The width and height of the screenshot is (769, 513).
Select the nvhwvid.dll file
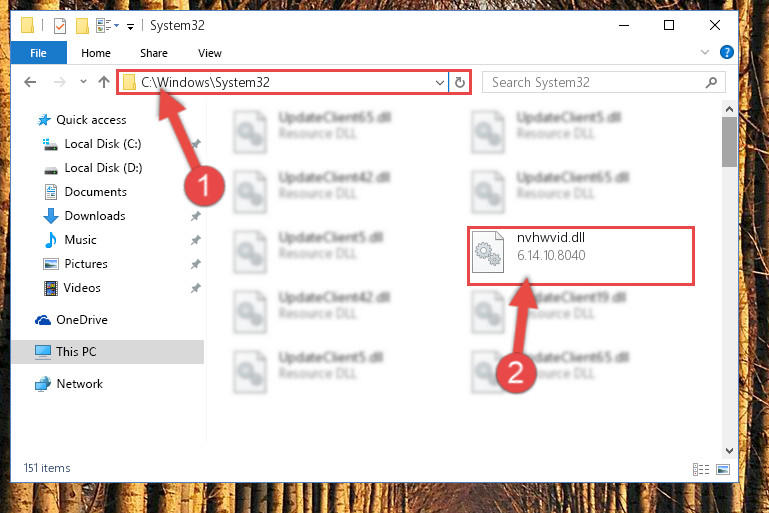pos(581,256)
